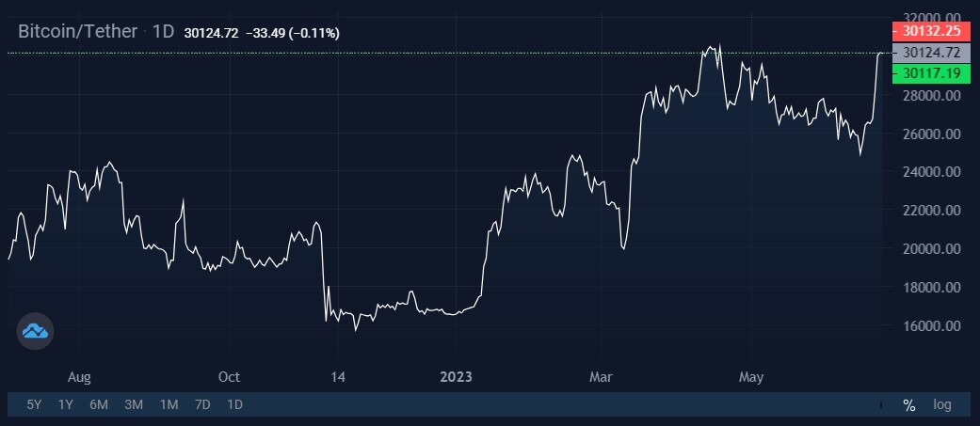Set the chart range to 1D

click(235, 404)
